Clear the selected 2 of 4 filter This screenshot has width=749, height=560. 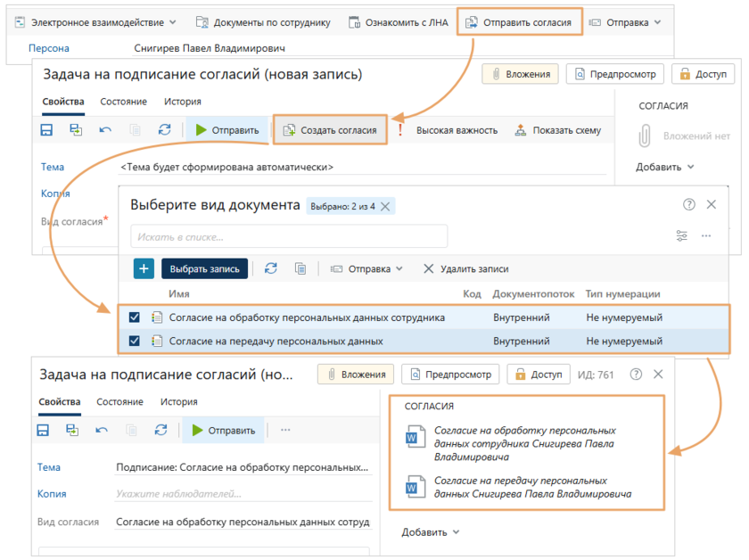point(385,206)
